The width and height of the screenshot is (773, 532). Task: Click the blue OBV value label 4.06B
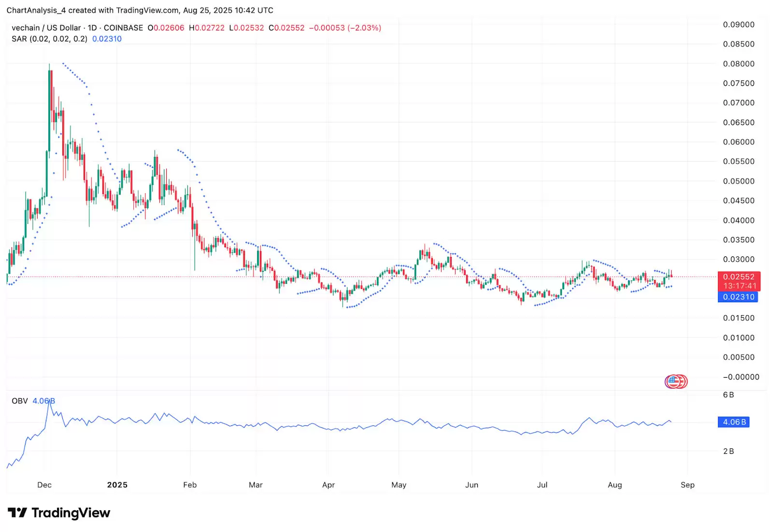tap(733, 421)
